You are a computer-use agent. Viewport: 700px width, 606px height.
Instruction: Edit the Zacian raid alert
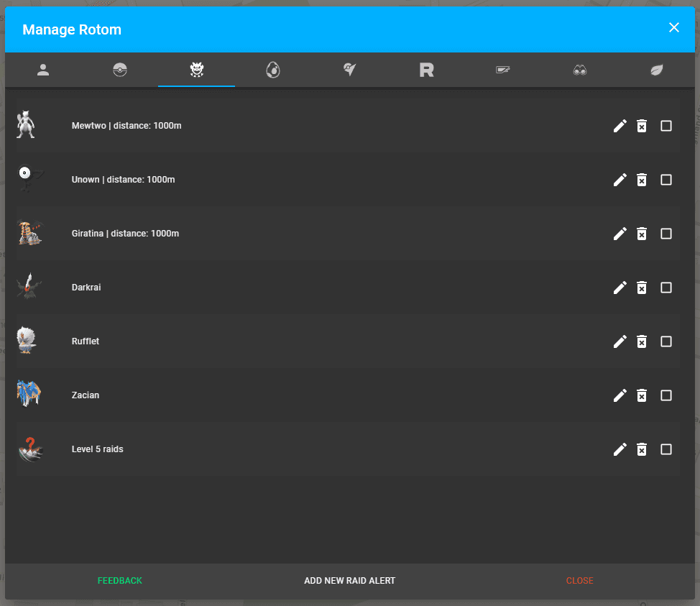[620, 395]
